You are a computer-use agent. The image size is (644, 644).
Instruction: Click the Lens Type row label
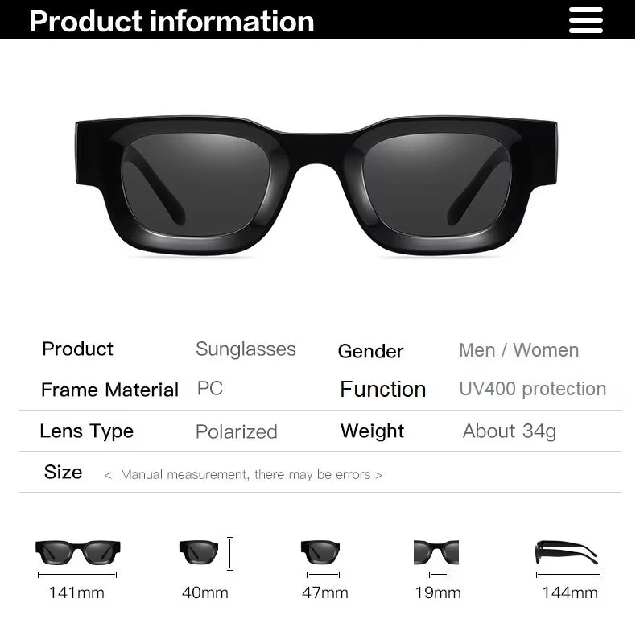point(87,431)
